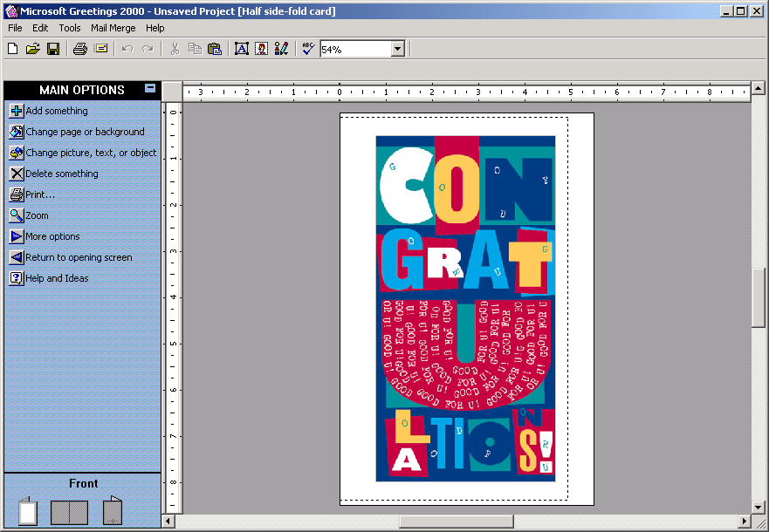Viewport: 769px width, 532px height.
Task: Choose the Delete something option
Action: click(62, 174)
